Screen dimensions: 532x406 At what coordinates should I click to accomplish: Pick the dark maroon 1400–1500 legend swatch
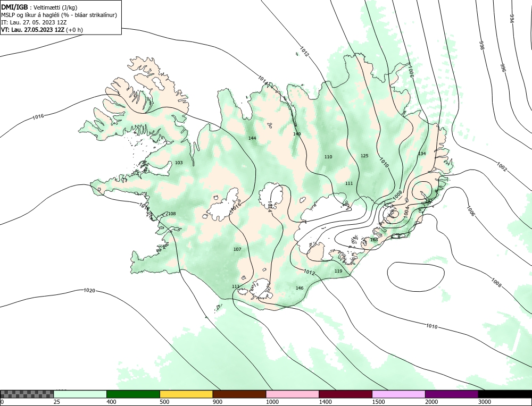[345, 394]
